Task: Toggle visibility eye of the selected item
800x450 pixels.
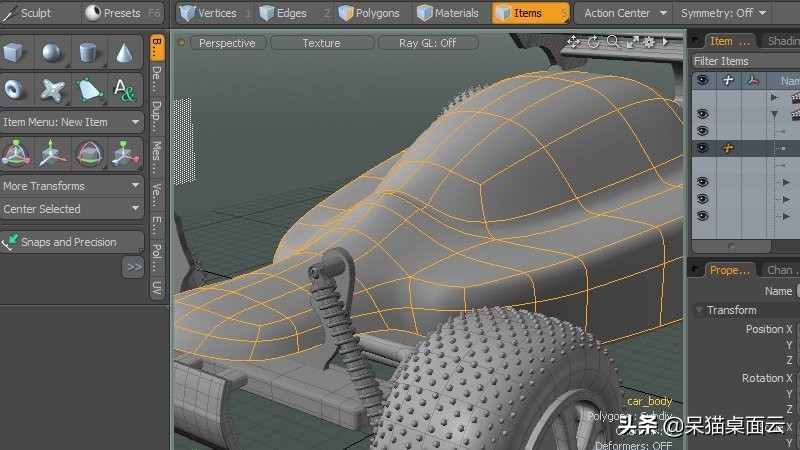Action: pyautogui.click(x=702, y=148)
